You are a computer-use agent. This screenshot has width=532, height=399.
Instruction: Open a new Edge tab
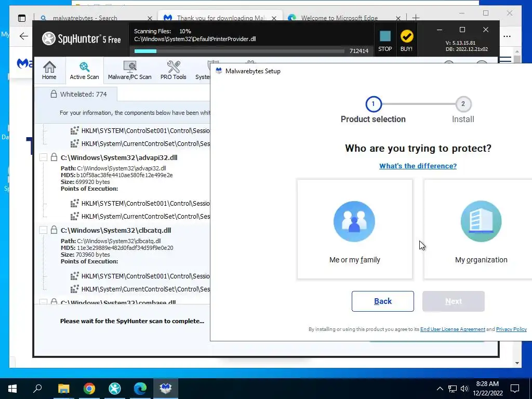coord(416,18)
